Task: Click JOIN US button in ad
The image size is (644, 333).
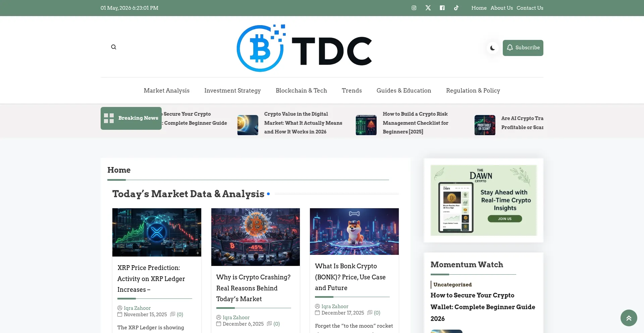Action: [x=505, y=219]
